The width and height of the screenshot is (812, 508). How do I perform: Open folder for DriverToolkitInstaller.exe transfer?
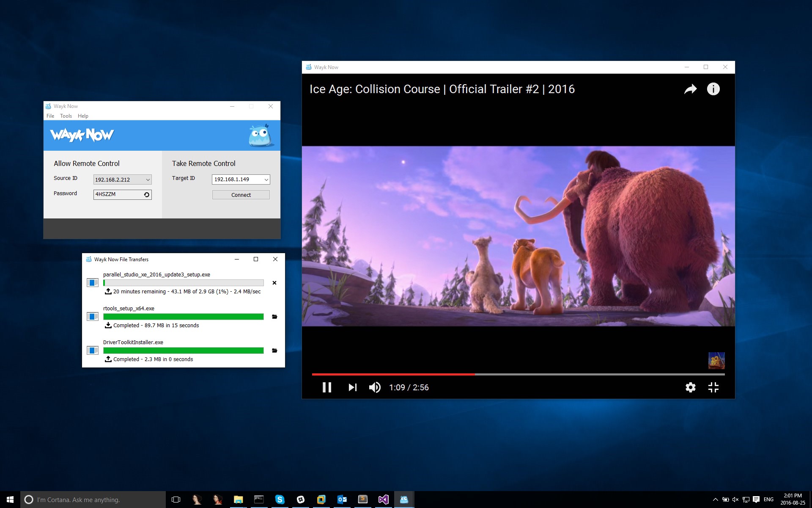pos(274,351)
